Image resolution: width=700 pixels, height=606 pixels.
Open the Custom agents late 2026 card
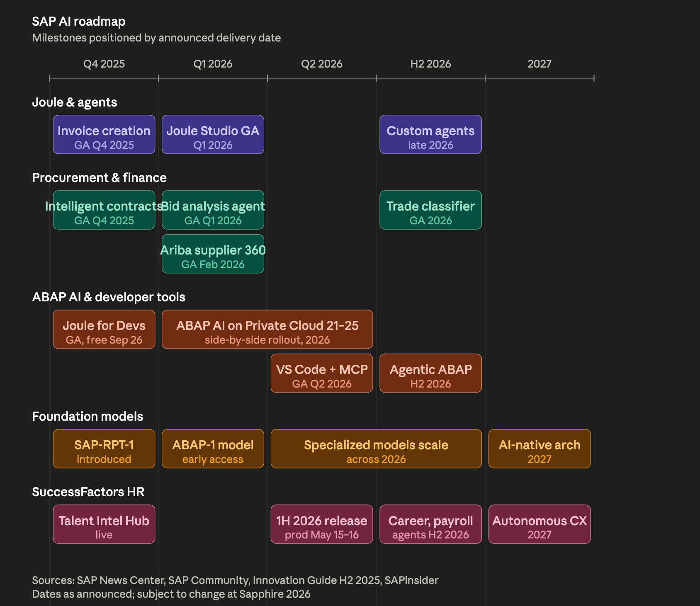point(430,134)
